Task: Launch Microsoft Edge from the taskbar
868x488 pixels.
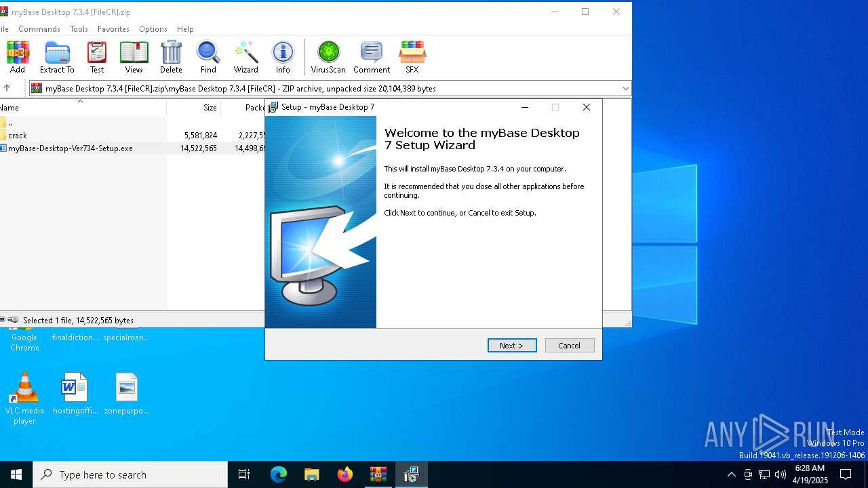Action: coord(279,474)
